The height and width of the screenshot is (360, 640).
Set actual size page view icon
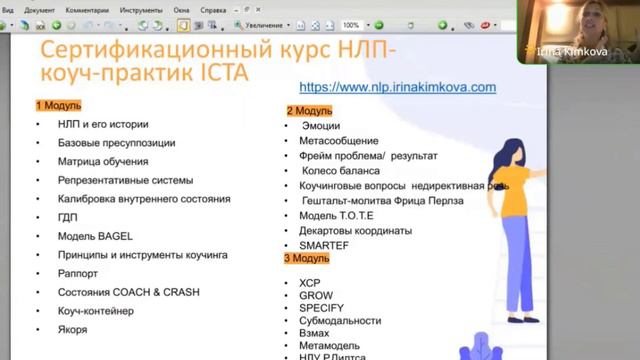point(301,25)
